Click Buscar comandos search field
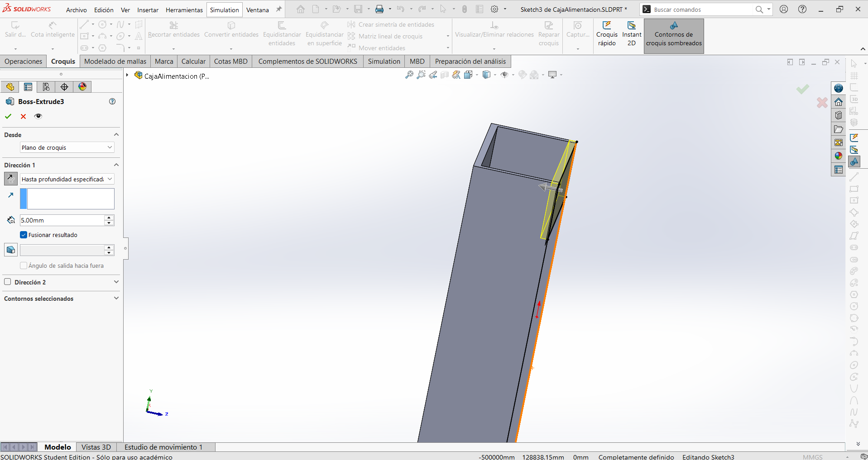The width and height of the screenshot is (868, 460). [702, 9]
